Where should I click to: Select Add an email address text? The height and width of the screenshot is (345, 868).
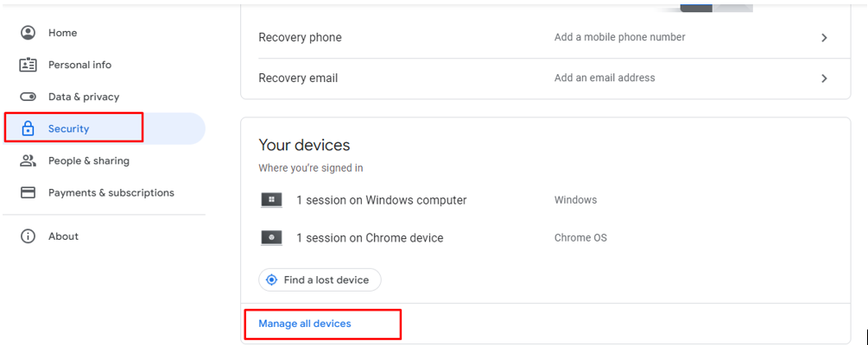click(x=605, y=78)
